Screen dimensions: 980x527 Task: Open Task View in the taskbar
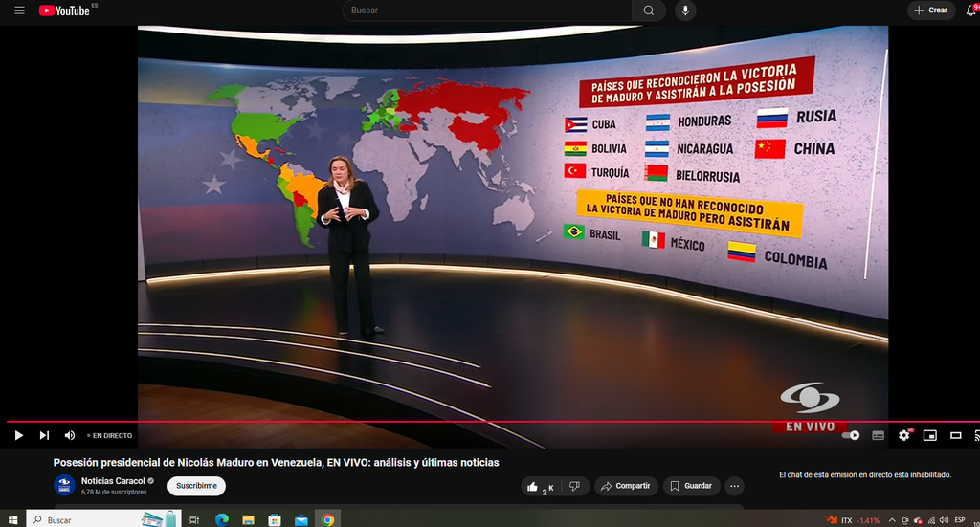[194, 519]
